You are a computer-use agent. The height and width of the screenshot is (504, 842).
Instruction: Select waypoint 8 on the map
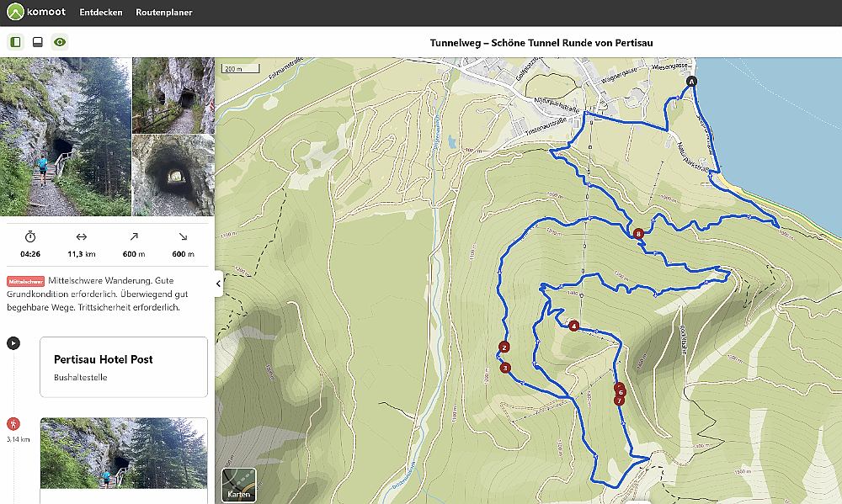click(639, 234)
